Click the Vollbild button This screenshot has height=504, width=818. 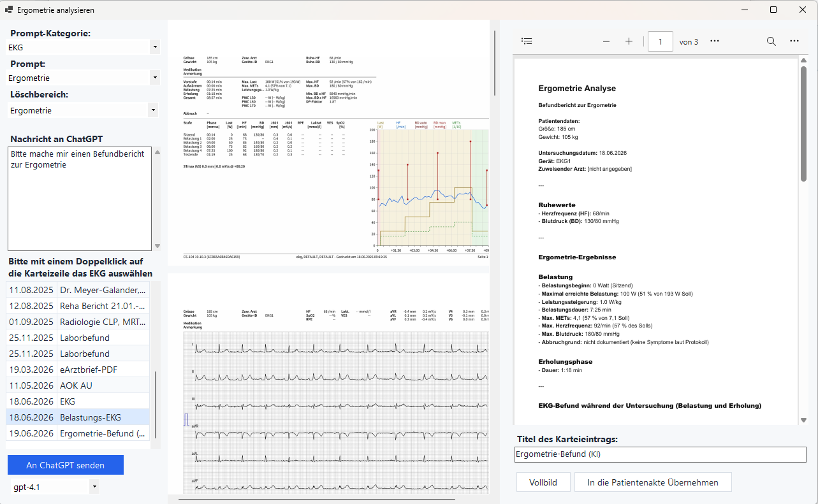click(x=543, y=482)
